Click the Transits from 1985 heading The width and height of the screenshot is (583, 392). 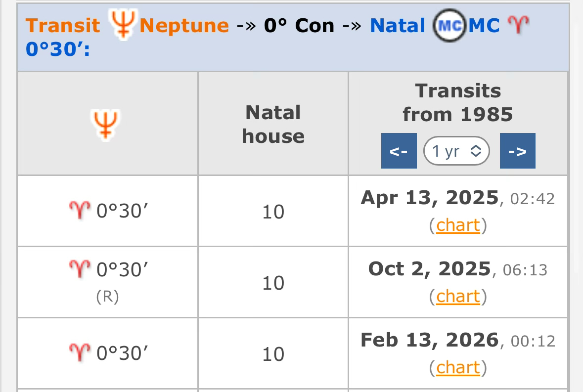tap(458, 103)
